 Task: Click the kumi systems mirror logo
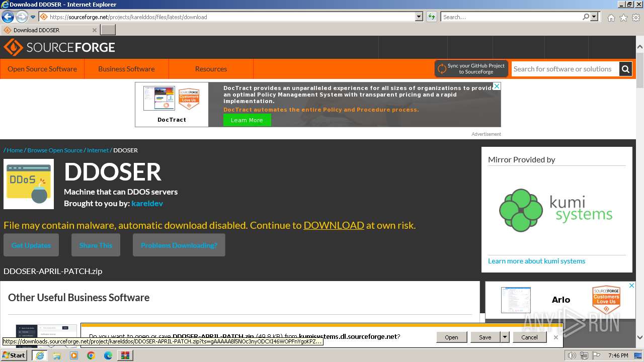pyautogui.click(x=556, y=210)
